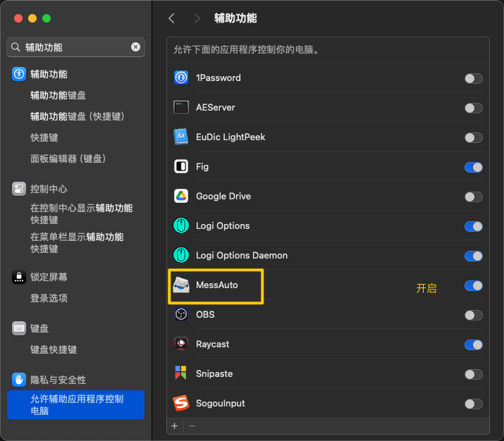Click the Google Drive icon
Image resolution: width=504 pixels, height=441 pixels.
181,196
